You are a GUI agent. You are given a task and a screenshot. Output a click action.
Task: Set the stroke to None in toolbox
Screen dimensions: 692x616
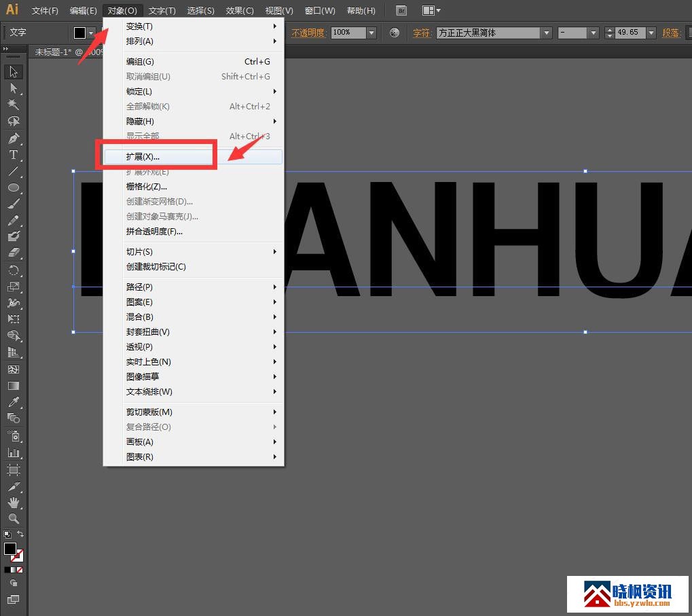20,569
